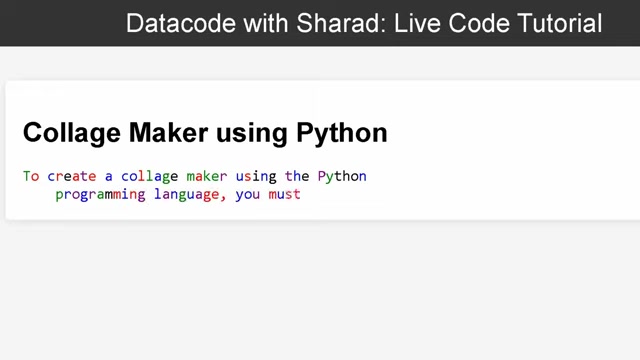This screenshot has width=640, height=360.
Task: Click the word 'with' in the header banner
Action: (267, 23)
